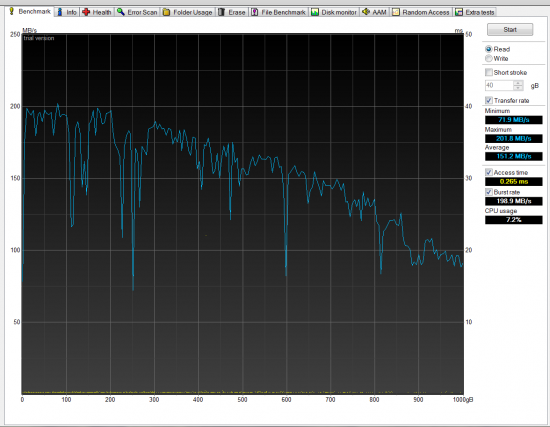Image resolution: width=550 pixels, height=427 pixels.
Task: Click the short stroke gB input field
Action: pos(499,85)
